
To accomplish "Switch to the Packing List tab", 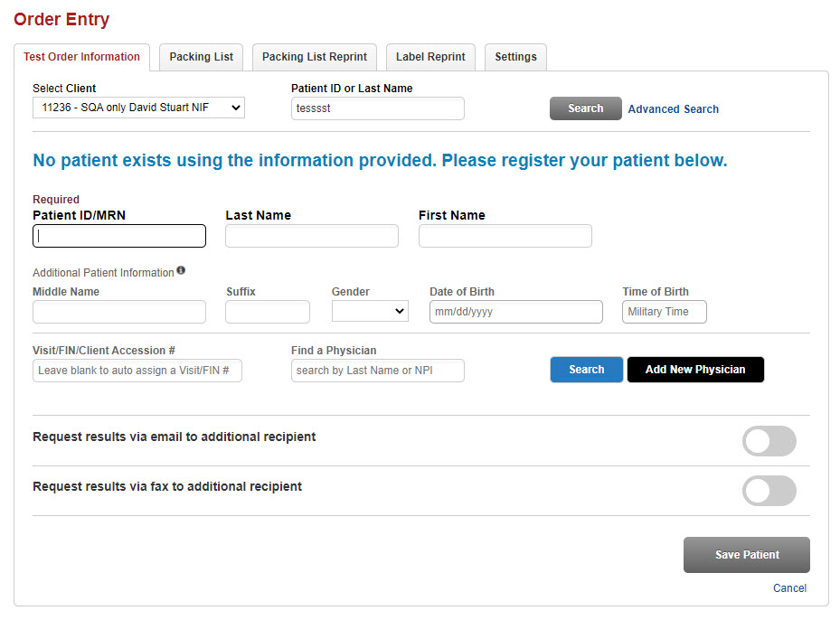I will (201, 57).
